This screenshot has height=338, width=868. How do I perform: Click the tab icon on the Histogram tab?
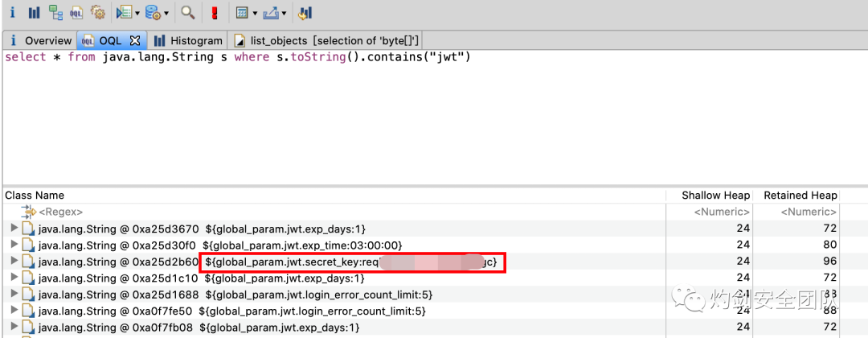click(x=159, y=40)
